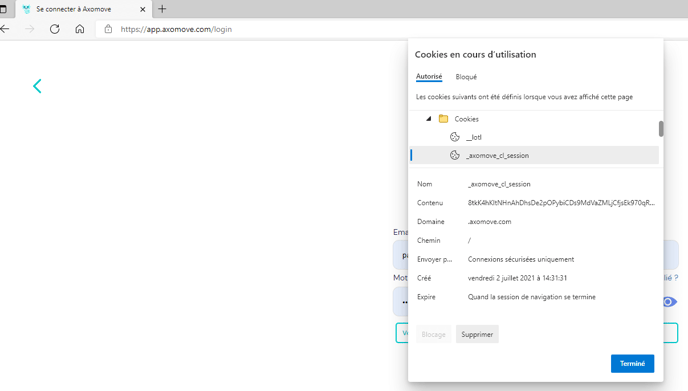688x391 pixels.
Task: Open the browser home page icon
Action: (79, 29)
